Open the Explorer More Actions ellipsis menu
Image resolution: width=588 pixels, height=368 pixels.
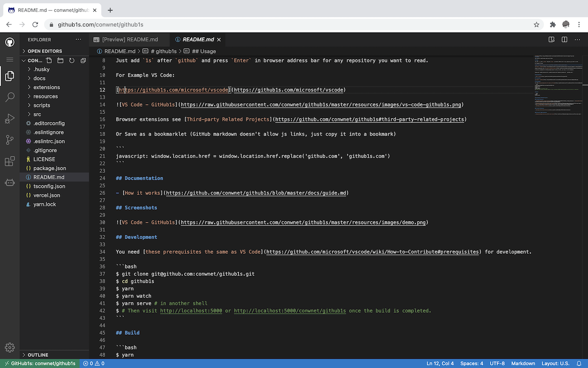(78, 39)
